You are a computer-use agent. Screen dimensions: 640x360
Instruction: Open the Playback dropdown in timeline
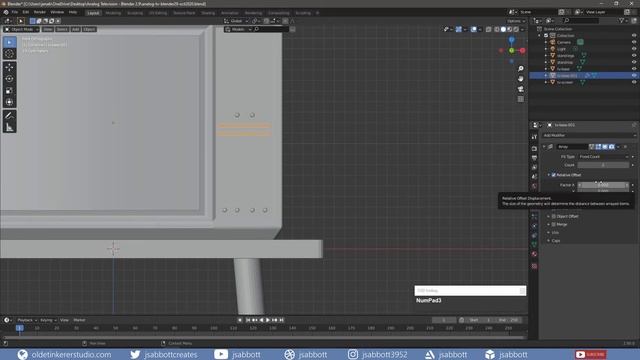27,320
